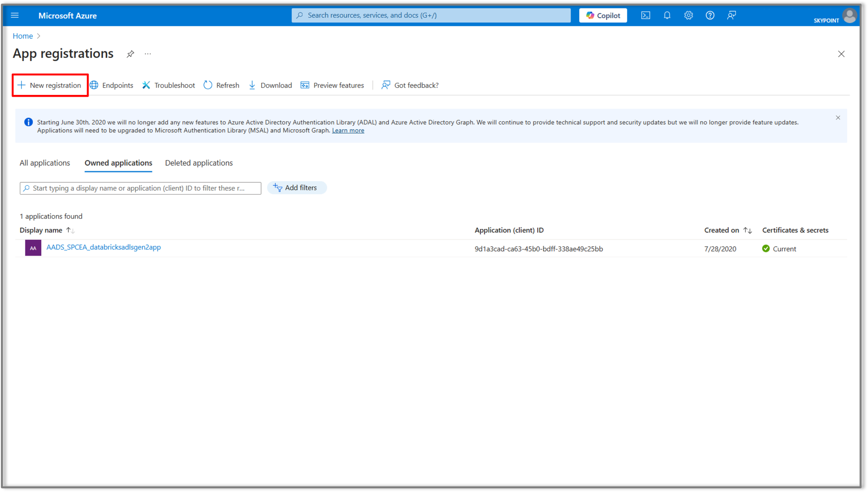Open the hamburger portal menu
Image resolution: width=868 pixels, height=492 pixels.
coord(14,15)
